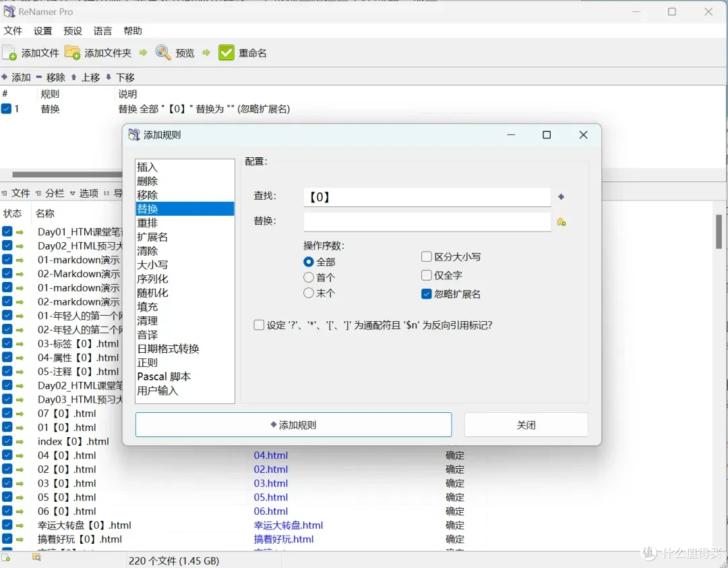Enable 区分大小写 checkbox
The height and width of the screenshot is (568, 728).
[426, 256]
